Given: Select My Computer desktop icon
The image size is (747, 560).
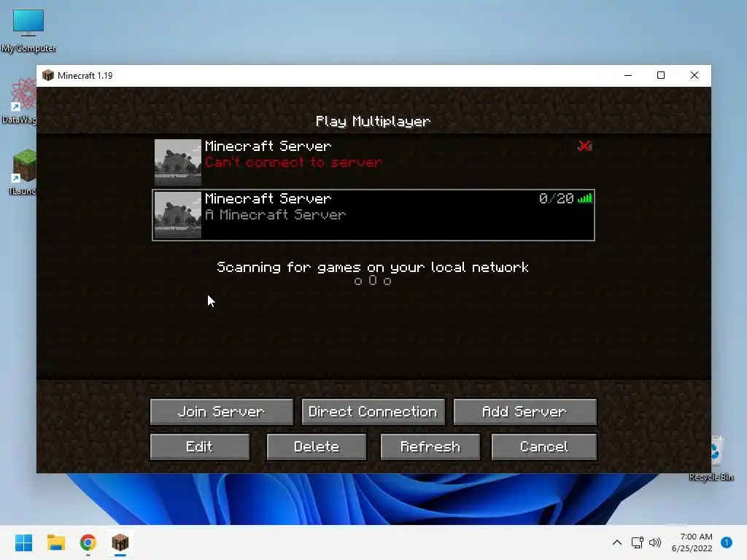Looking at the screenshot, I should pos(28,31).
